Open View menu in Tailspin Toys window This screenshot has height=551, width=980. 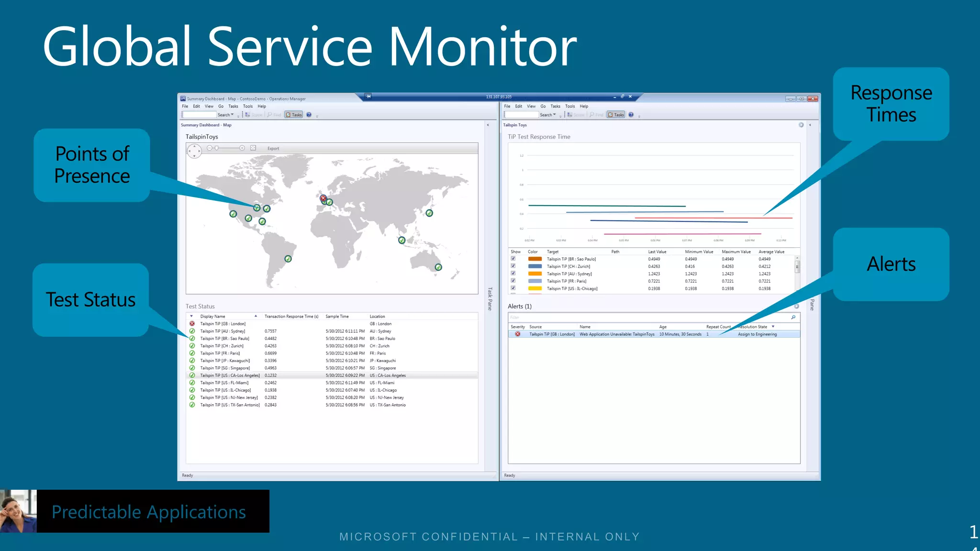(x=531, y=106)
